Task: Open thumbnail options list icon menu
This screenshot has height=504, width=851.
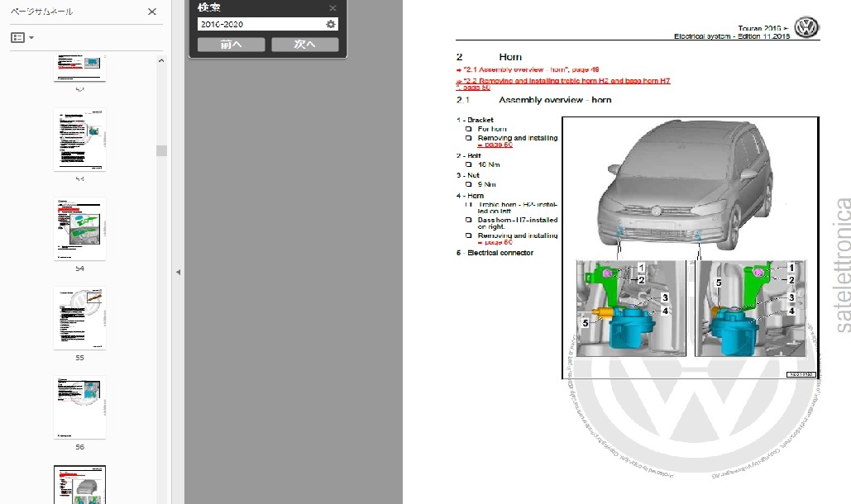Action: (x=22, y=37)
